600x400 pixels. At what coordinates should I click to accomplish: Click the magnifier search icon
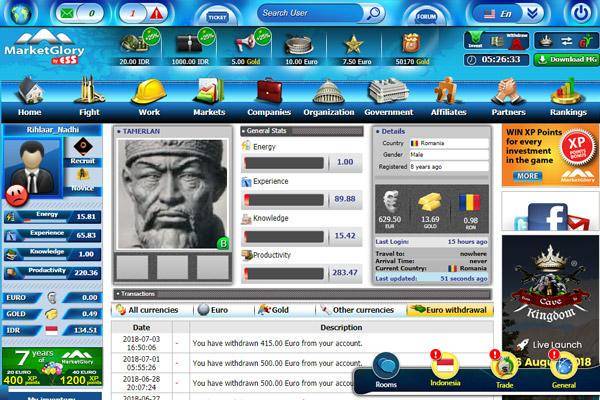tap(373, 13)
